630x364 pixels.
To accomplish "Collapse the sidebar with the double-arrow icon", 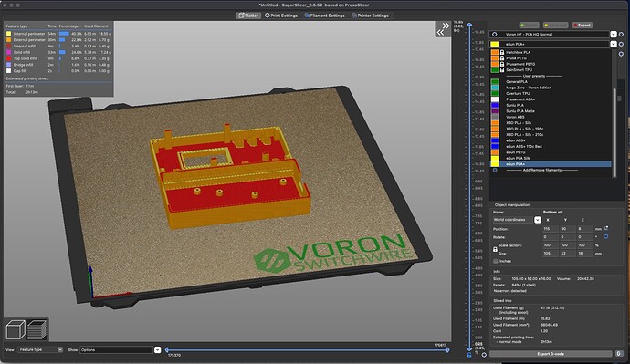I will tap(443, 29).
